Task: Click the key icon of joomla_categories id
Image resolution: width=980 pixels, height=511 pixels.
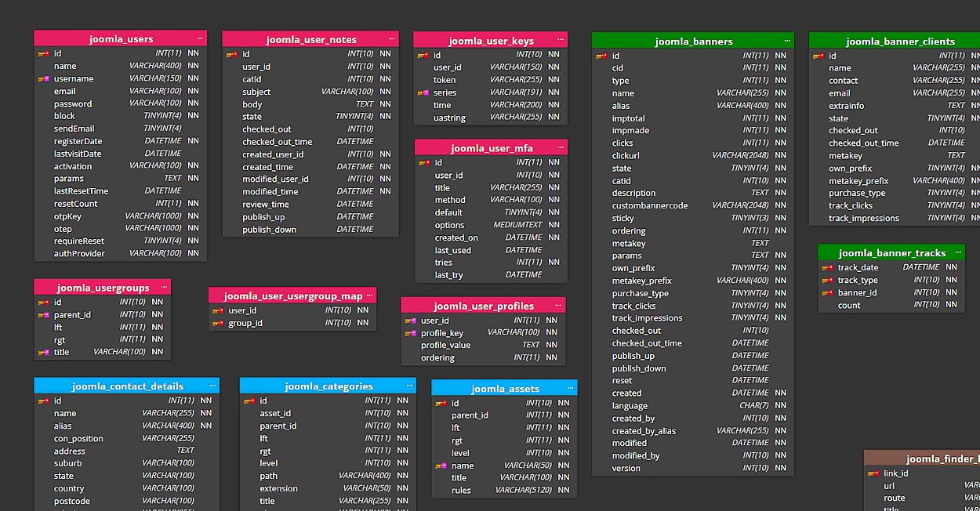Action: coord(249,401)
